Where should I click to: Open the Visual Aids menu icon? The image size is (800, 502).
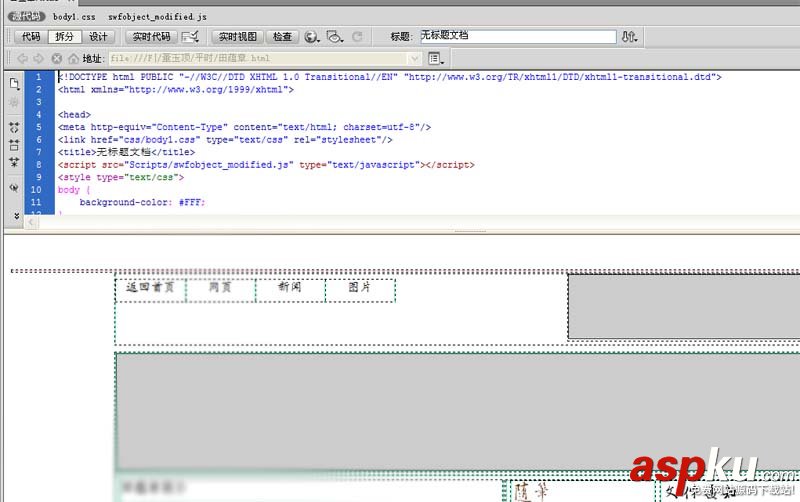(x=335, y=37)
